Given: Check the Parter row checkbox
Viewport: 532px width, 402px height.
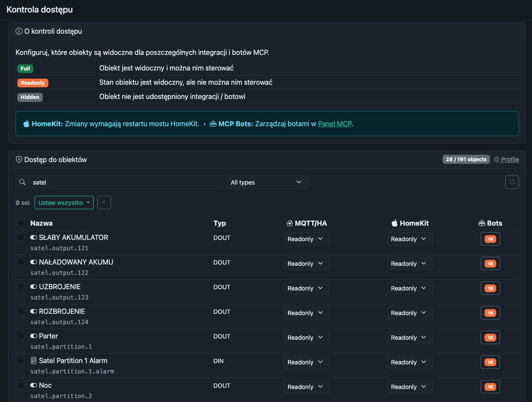Looking at the screenshot, I should [x=21, y=336].
